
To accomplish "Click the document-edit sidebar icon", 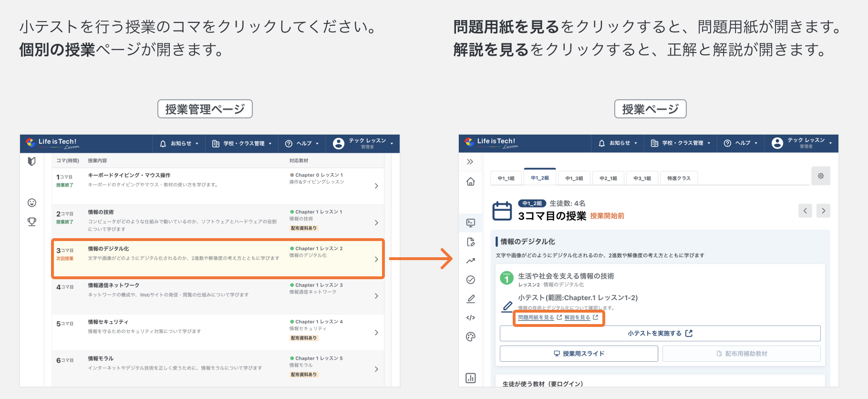I will tap(471, 242).
